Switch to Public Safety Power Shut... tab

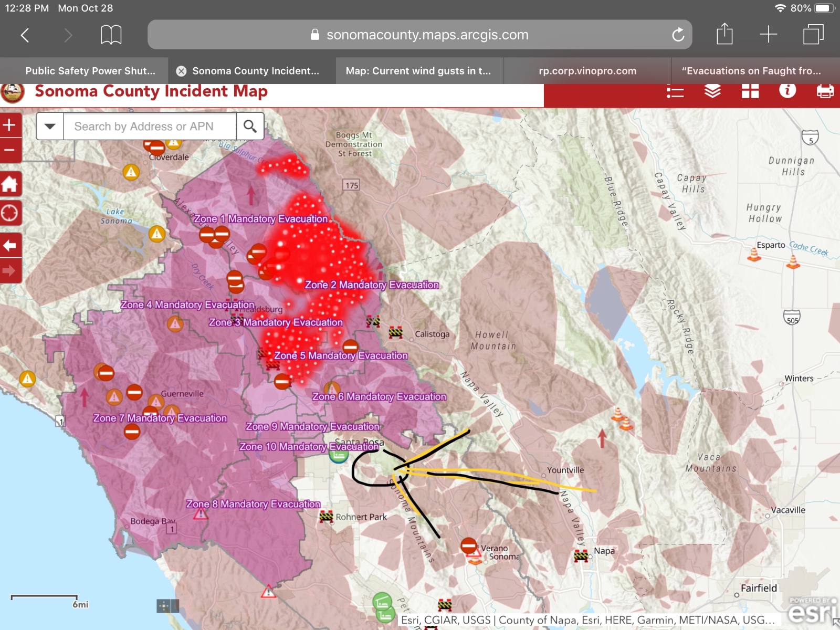click(90, 71)
